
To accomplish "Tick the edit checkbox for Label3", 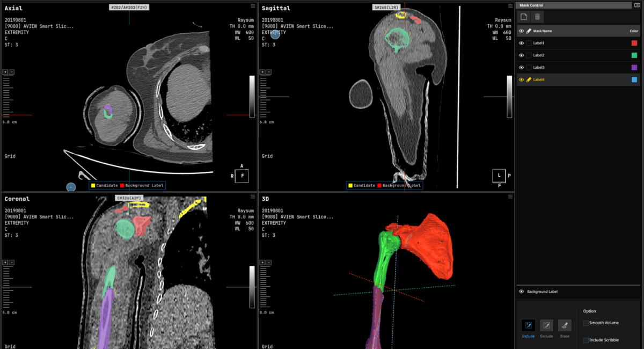I will coord(529,68).
